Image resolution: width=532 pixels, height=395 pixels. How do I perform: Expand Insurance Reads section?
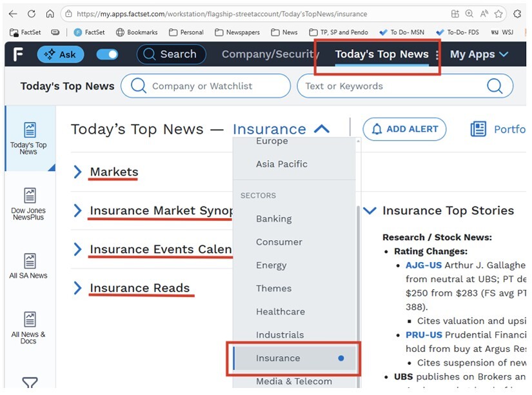[x=77, y=288]
